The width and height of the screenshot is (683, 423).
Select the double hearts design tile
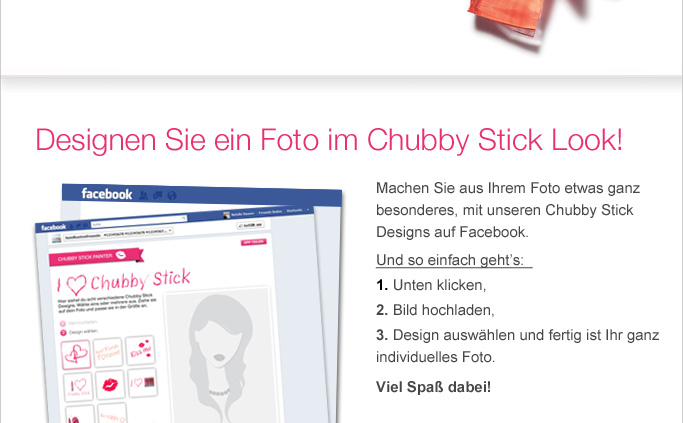pos(76,355)
